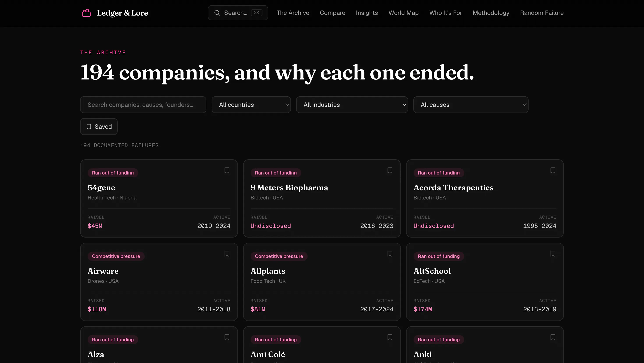644x363 pixels.
Task: Open the Random Failure link
Action: (542, 13)
